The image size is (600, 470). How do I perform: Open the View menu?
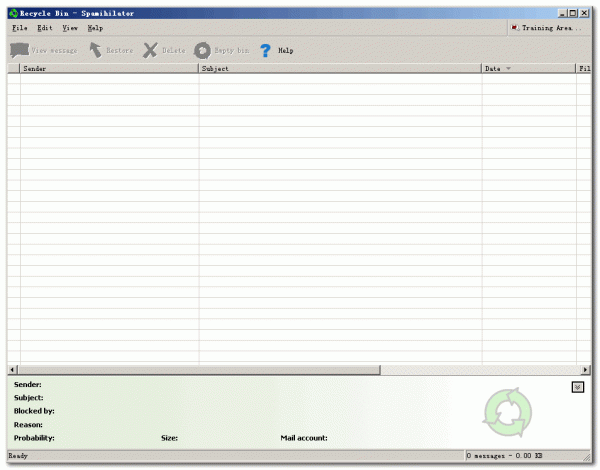pos(70,28)
